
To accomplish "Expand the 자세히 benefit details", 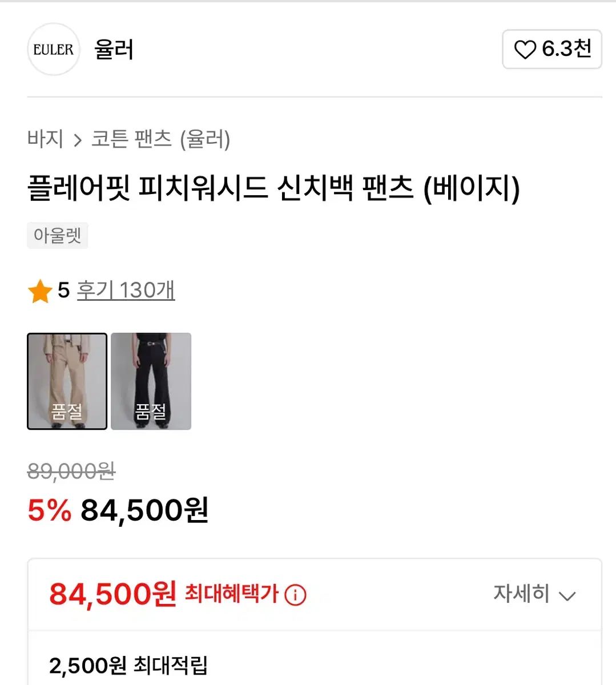I will [521, 594].
